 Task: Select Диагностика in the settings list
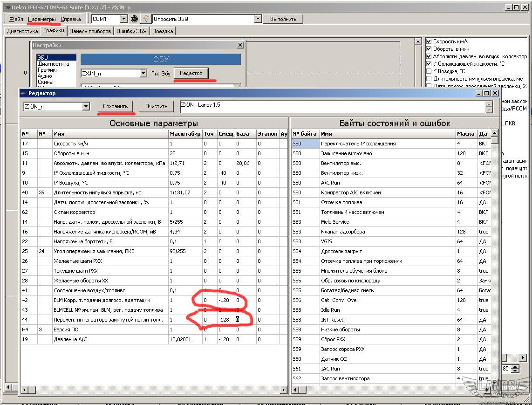tap(54, 64)
